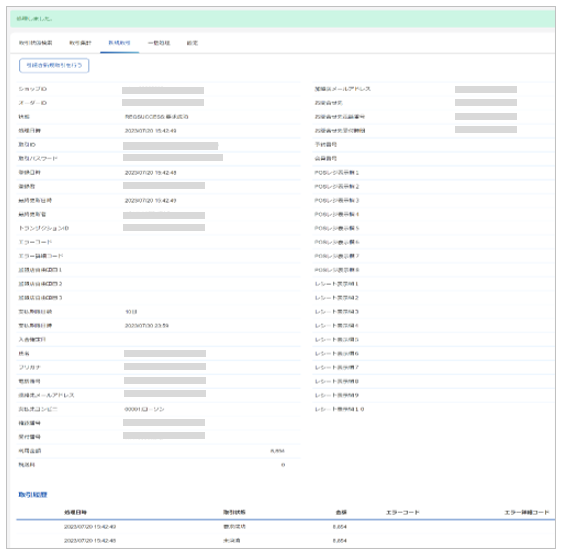Switch to the 一括処理 tab

point(159,43)
